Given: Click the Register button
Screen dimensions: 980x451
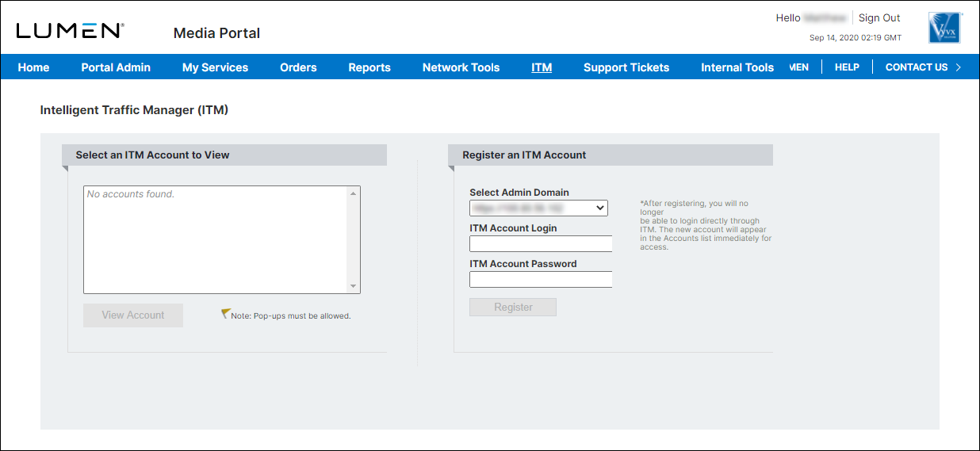Looking at the screenshot, I should [x=513, y=307].
